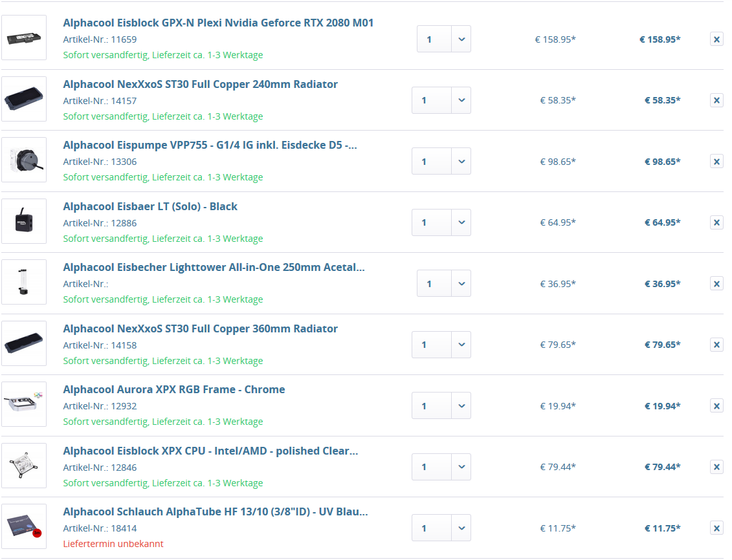Viewport: 732px width, 560px height.
Task: Open Alphacool Eisblock GPX-N Plexi RTX 2080 product link
Action: click(x=218, y=23)
